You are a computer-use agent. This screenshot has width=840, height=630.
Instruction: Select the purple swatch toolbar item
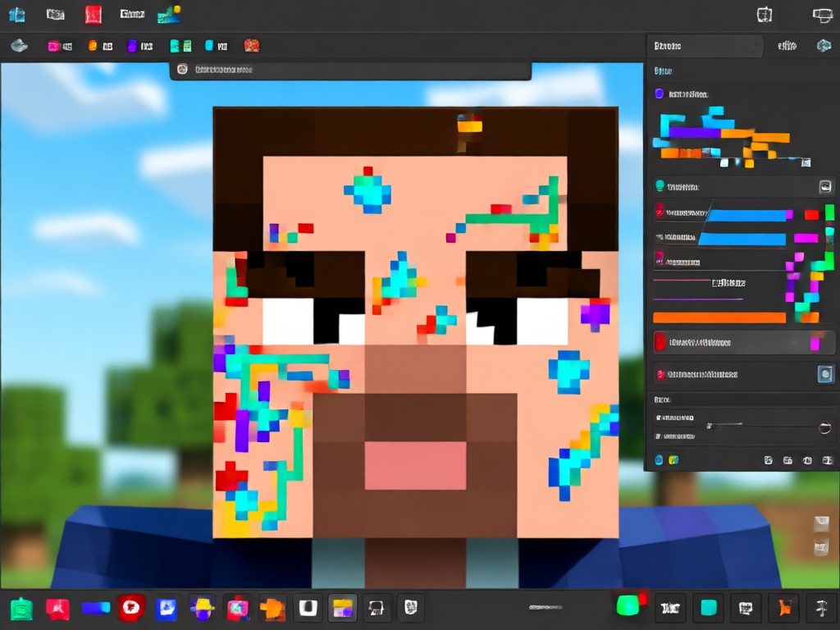pyautogui.click(x=139, y=46)
